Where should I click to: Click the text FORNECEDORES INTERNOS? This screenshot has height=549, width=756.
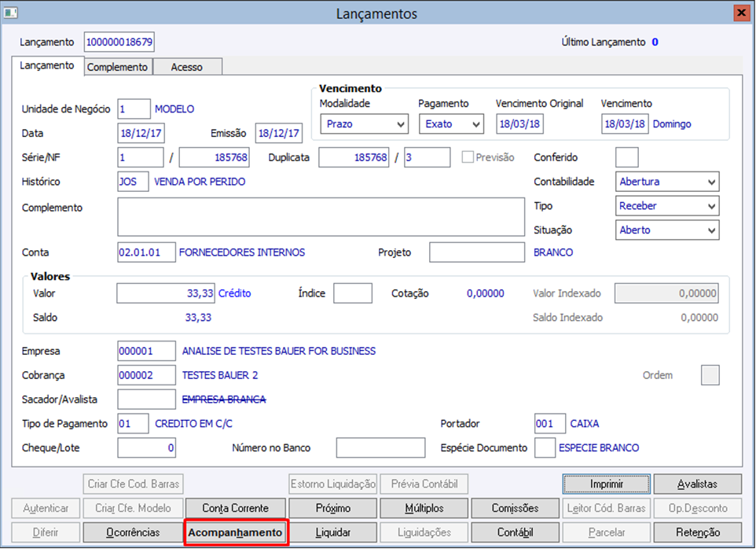[242, 252]
